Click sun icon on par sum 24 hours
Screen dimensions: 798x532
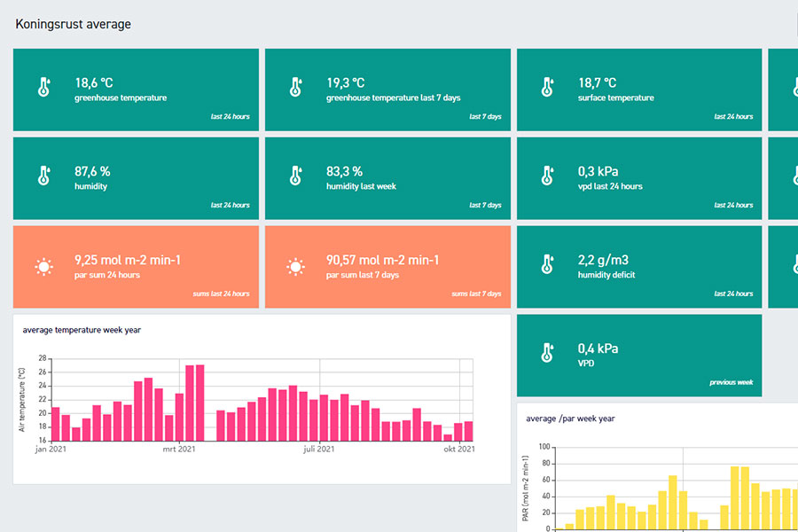pos(43,266)
